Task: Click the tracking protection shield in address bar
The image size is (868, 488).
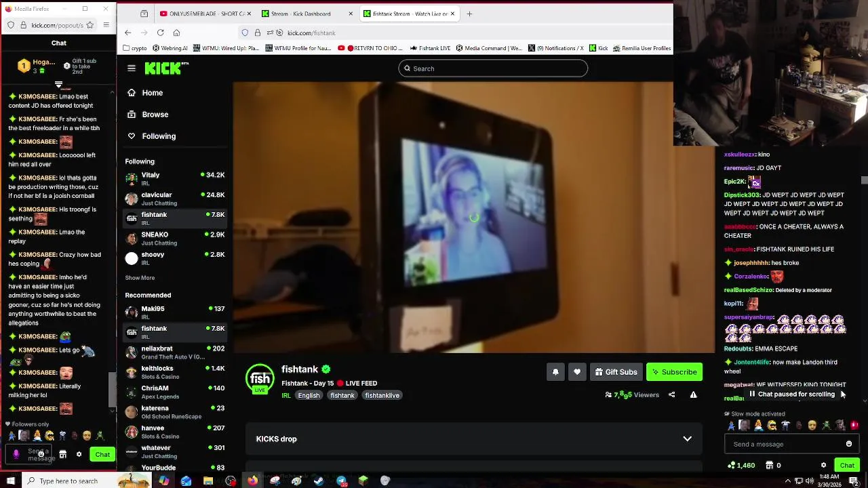Action: point(245,33)
